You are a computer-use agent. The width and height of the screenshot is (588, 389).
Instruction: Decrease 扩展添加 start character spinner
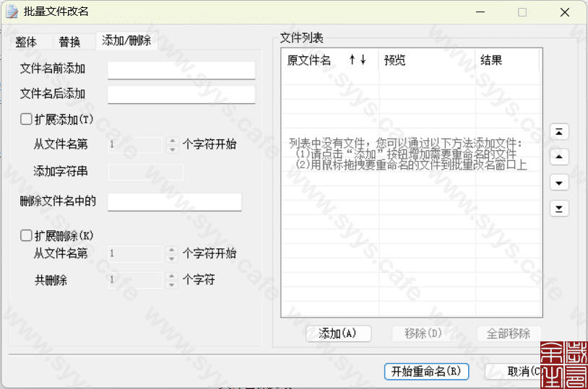[x=172, y=149]
